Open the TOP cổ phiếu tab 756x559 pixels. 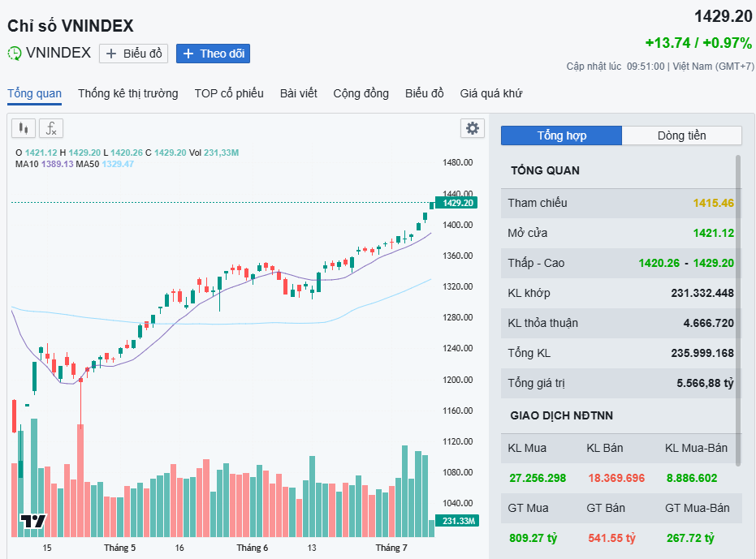click(229, 93)
